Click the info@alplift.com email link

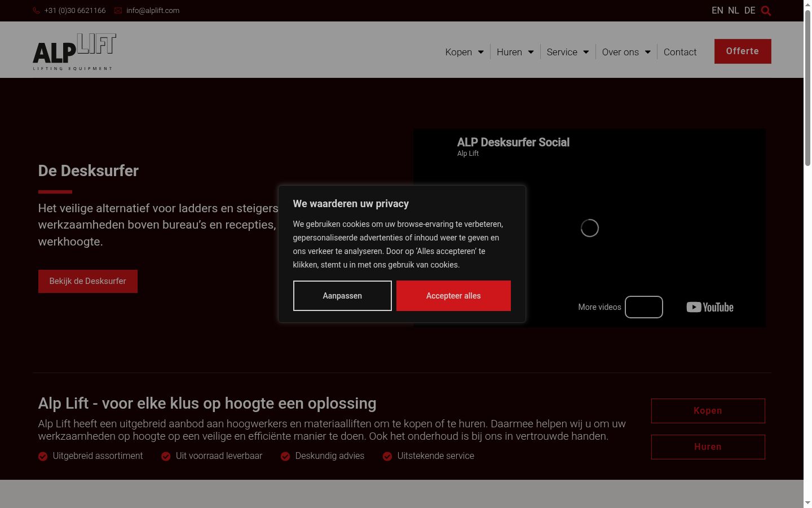(153, 11)
